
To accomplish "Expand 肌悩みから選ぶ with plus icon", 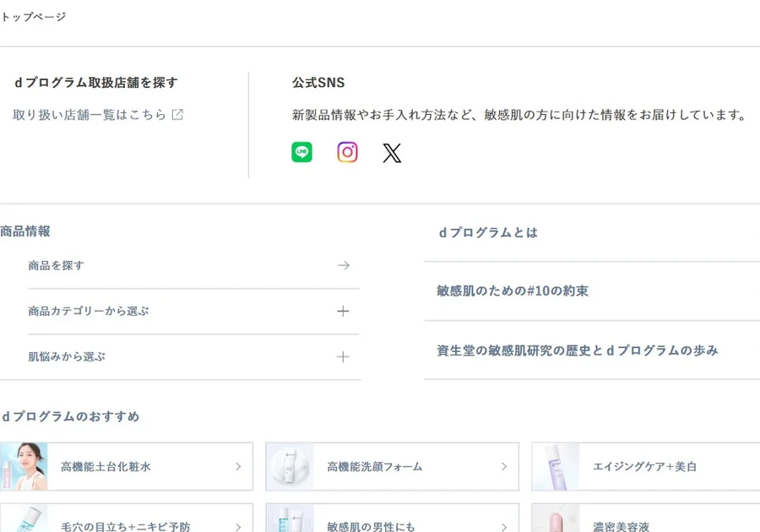I will click(x=343, y=356).
